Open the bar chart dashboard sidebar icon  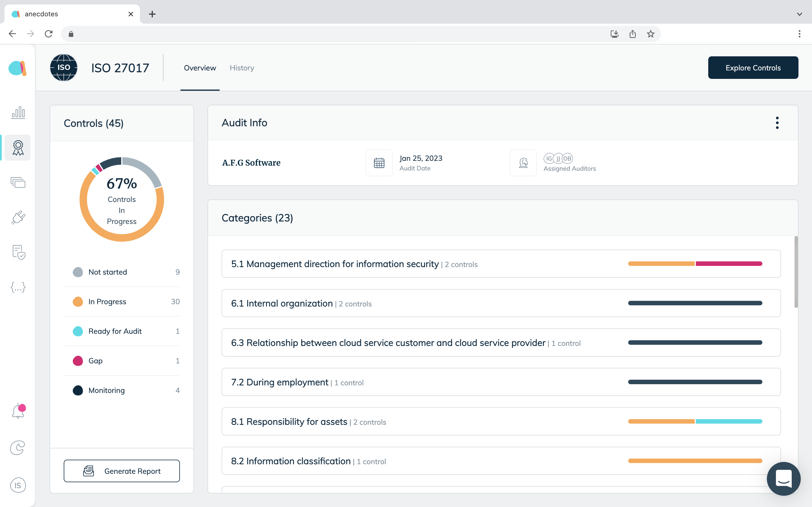coord(18,113)
